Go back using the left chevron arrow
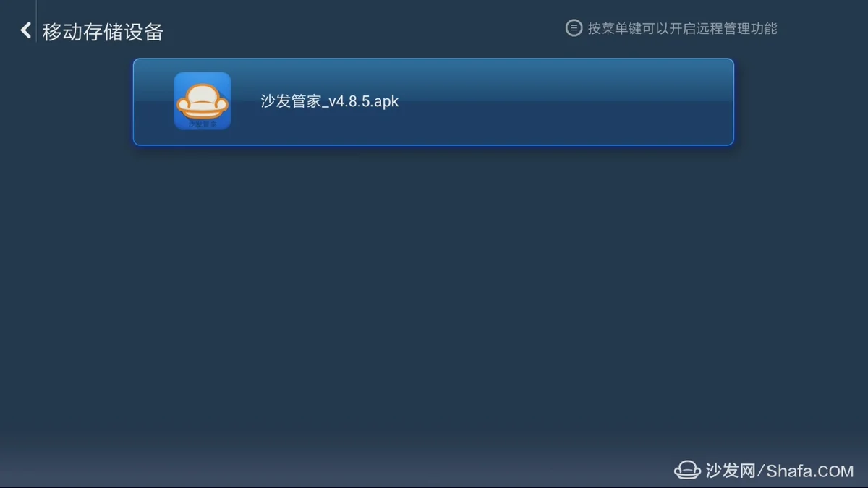868x488 pixels. tap(26, 30)
